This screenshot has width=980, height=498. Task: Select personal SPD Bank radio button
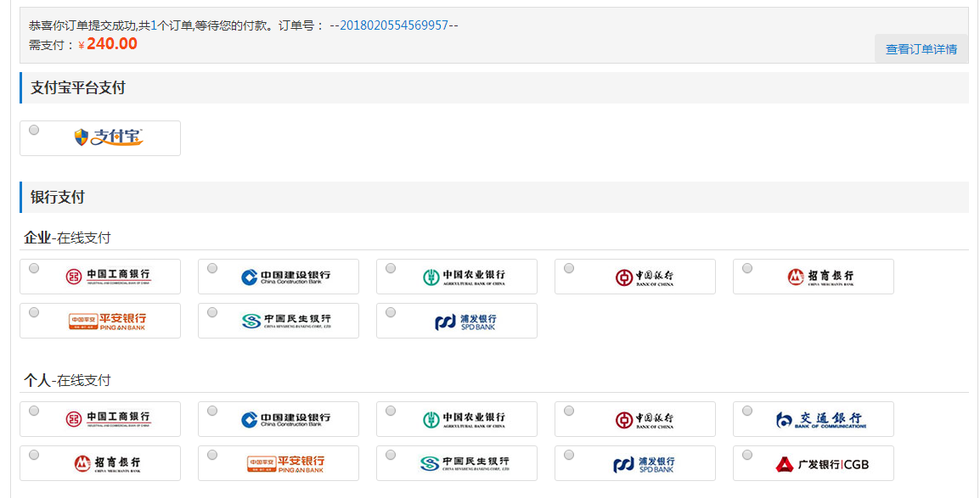coord(569,455)
